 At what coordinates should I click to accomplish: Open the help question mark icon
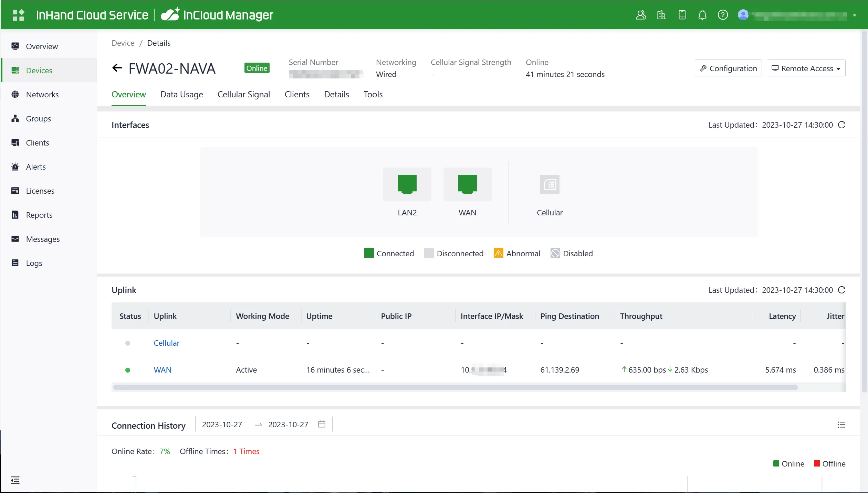[723, 15]
